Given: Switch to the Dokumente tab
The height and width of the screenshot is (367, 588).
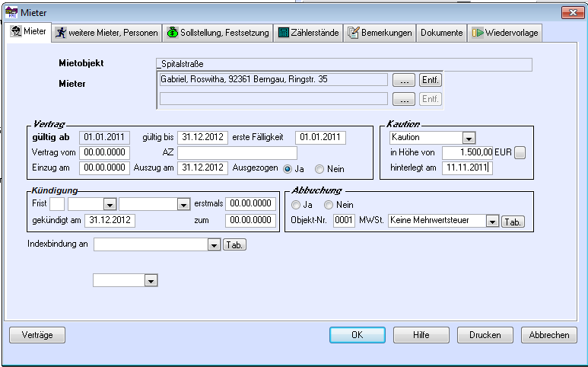Looking at the screenshot, I should pos(441,33).
